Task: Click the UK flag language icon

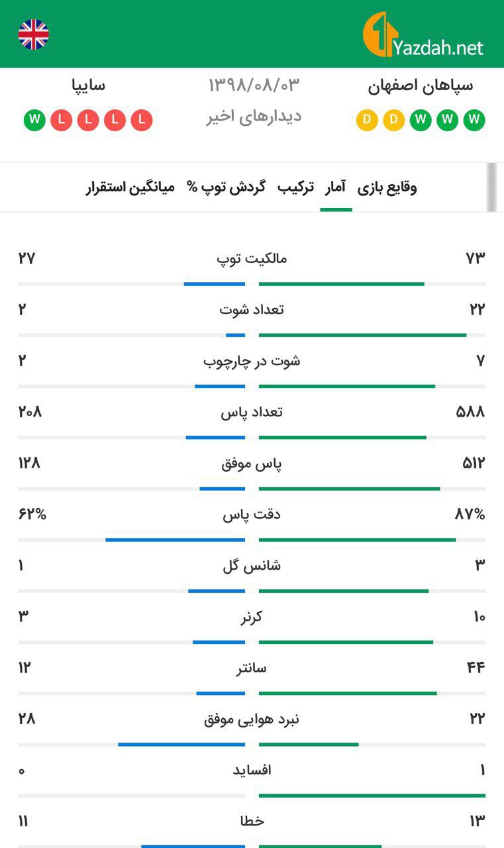Action: 33,34
